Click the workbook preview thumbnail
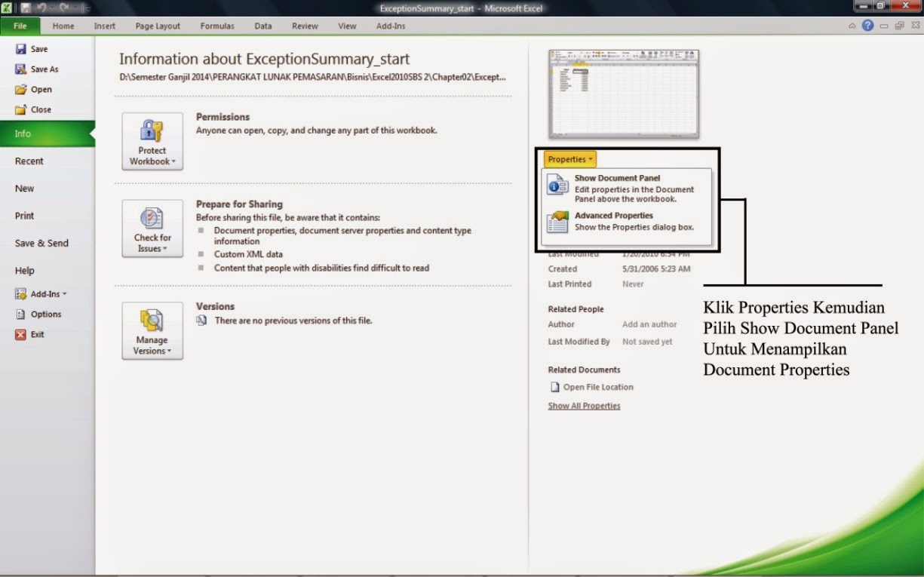Image resolution: width=924 pixels, height=577 pixels. coord(623,93)
